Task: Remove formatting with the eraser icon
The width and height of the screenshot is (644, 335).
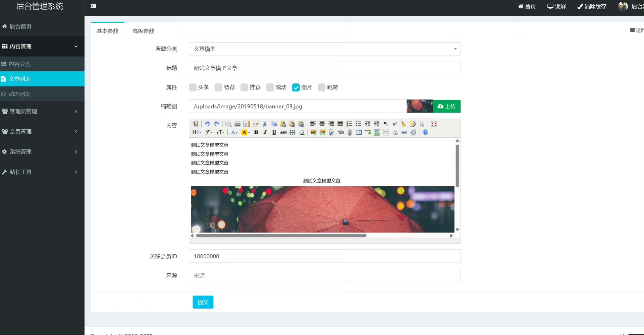Action: pos(302,132)
